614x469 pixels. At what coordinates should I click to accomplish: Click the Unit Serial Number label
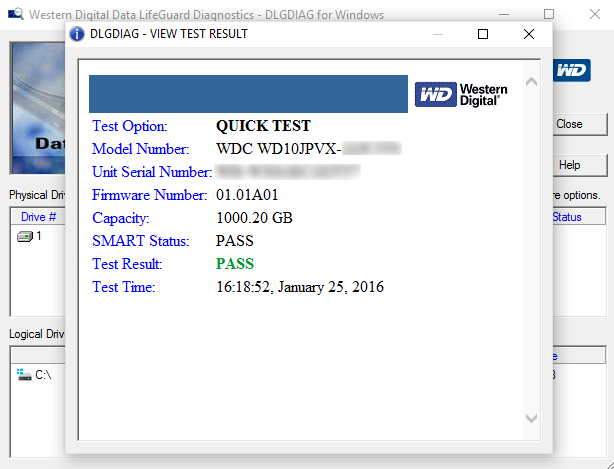point(152,172)
